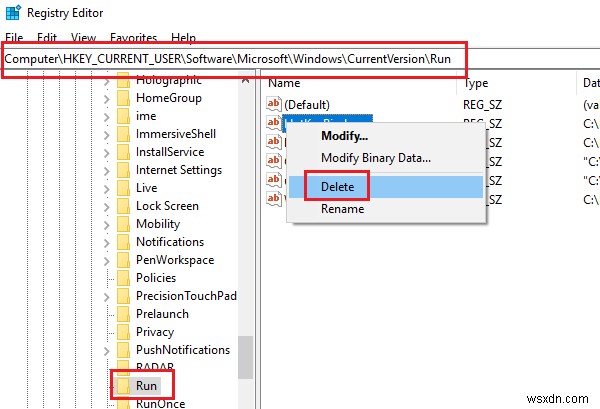Expand the Mobility key
The height and width of the screenshot is (409, 600).
pyautogui.click(x=107, y=225)
